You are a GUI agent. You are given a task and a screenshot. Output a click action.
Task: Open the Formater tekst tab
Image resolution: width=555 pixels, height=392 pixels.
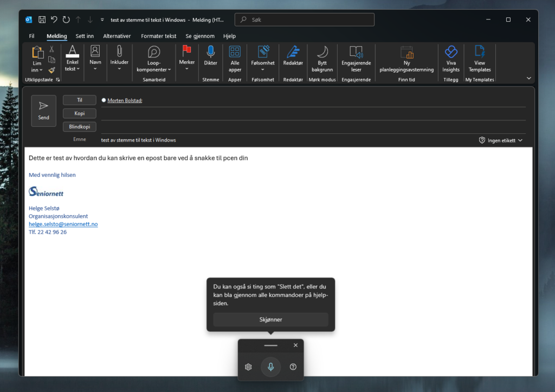[158, 36]
